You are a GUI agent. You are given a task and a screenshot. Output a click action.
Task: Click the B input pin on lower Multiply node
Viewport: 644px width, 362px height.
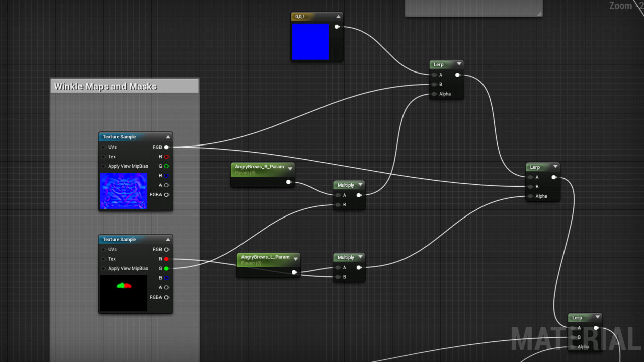tap(337, 277)
